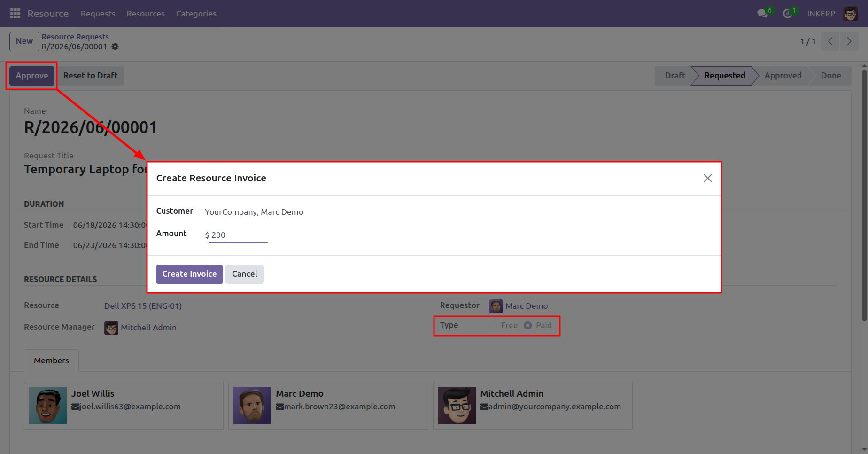Go to previous record arrow
This screenshot has width=868, height=454.
830,41
